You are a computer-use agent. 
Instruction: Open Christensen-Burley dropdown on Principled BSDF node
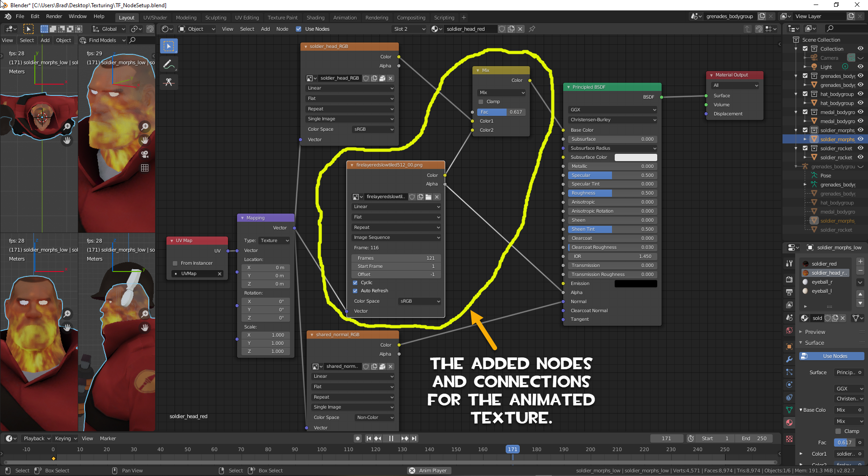coord(612,120)
